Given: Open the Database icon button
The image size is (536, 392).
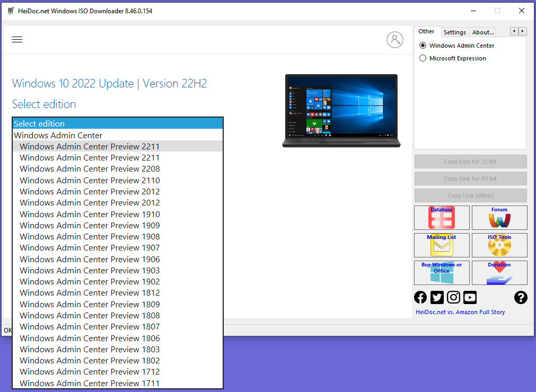Looking at the screenshot, I should (x=442, y=218).
